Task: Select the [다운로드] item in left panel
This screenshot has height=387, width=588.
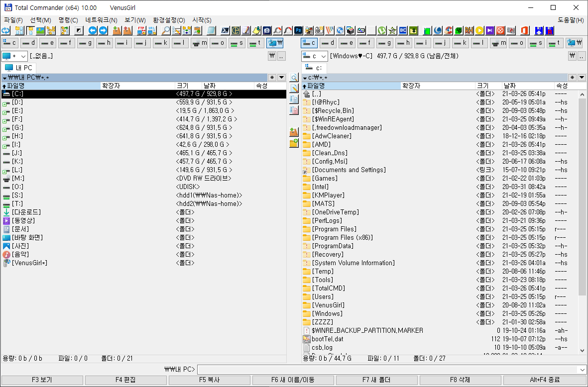Action: pos(143,212)
